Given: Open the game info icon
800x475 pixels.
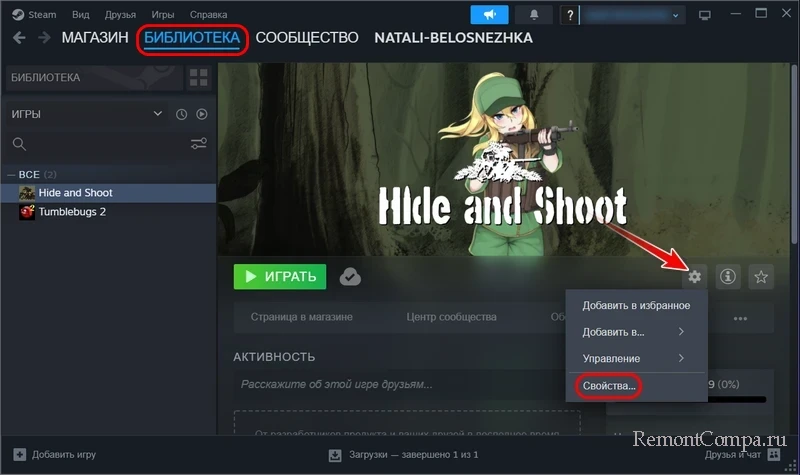Looking at the screenshot, I should [x=728, y=277].
